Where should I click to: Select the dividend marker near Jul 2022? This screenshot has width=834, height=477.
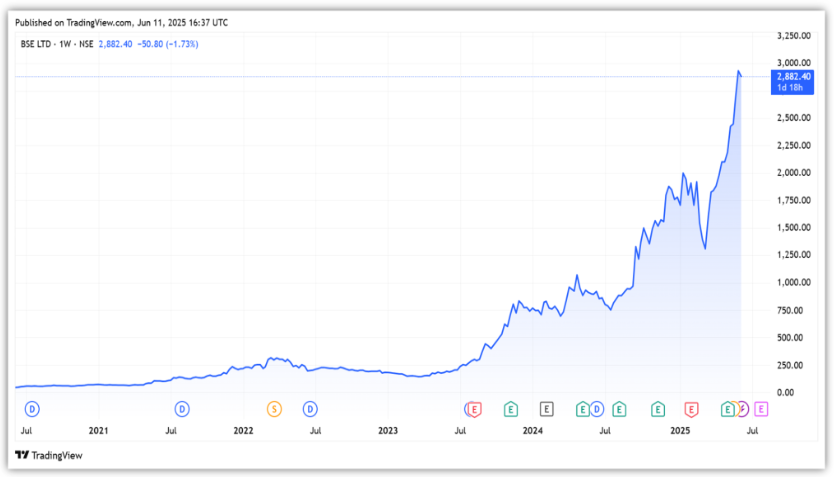pyautogui.click(x=310, y=408)
